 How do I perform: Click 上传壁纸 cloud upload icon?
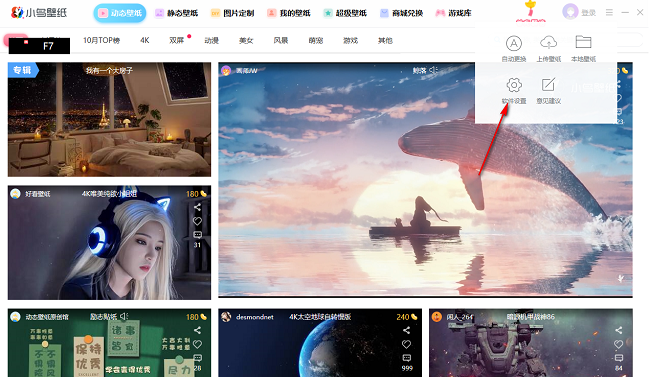(x=548, y=43)
